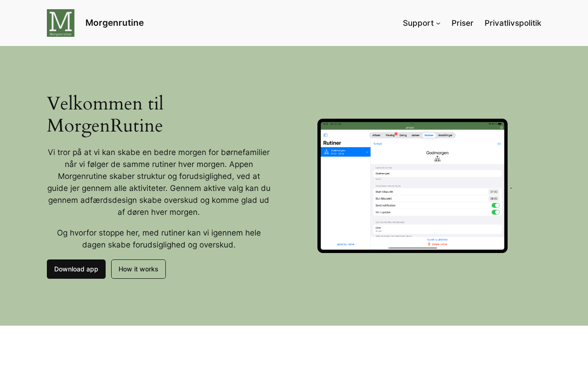Viewport: 588px width, 368px height.
Task: Go to the Privatlivspolitik page
Action: [513, 23]
